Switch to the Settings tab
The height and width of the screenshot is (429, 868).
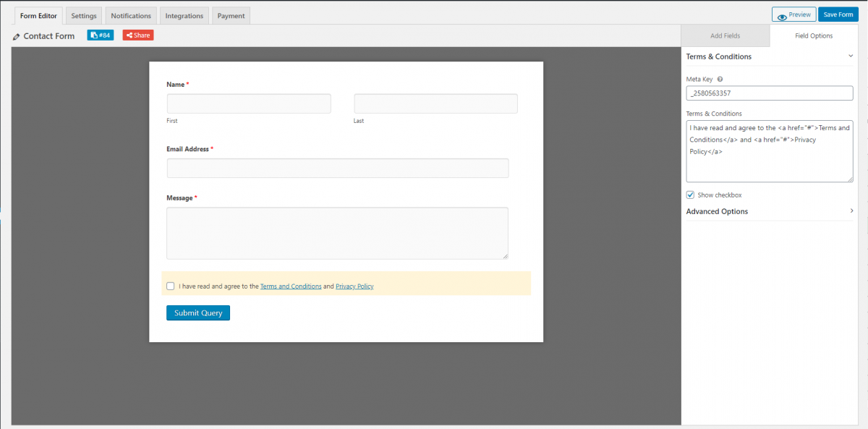(84, 16)
